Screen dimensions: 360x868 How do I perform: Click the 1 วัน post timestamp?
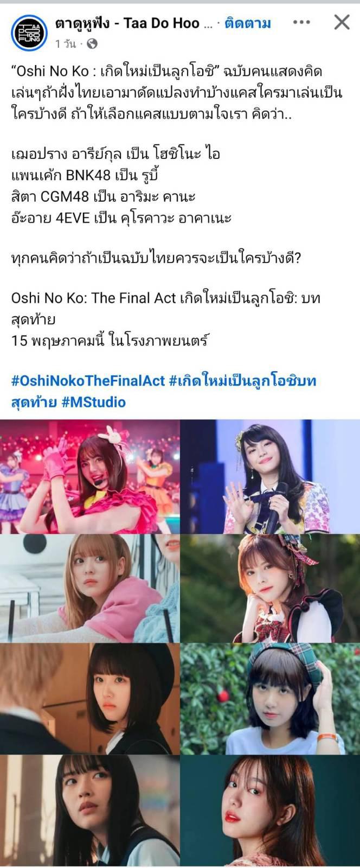[x=66, y=44]
